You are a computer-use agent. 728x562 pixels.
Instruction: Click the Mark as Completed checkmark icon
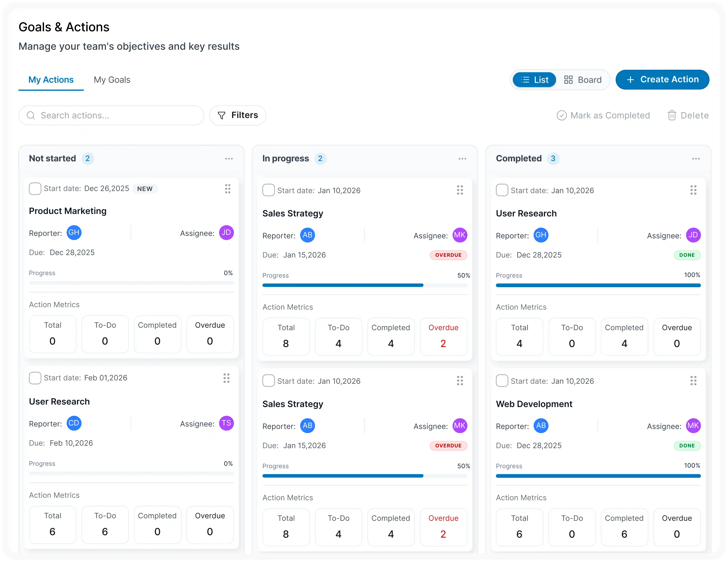[561, 115]
